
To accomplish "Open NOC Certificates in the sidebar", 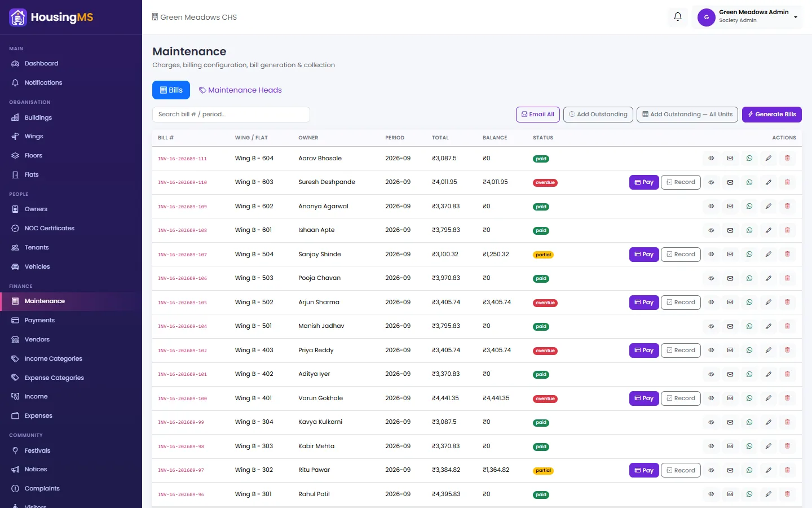I will (x=71, y=229).
